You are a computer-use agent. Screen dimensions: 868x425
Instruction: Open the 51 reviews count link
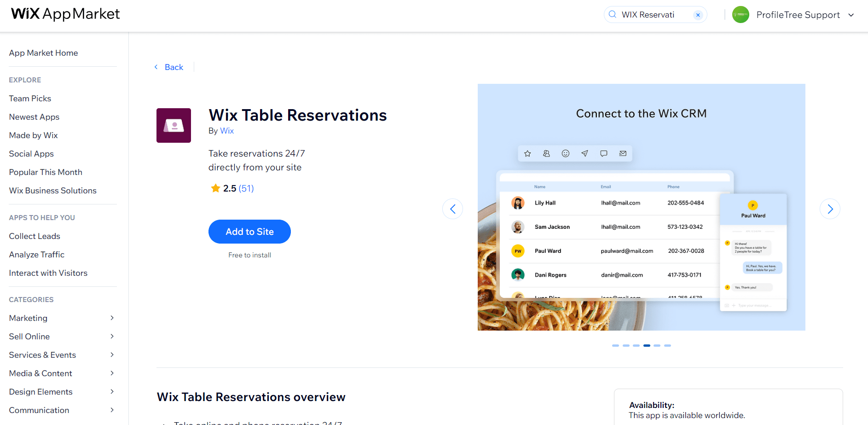click(x=246, y=188)
